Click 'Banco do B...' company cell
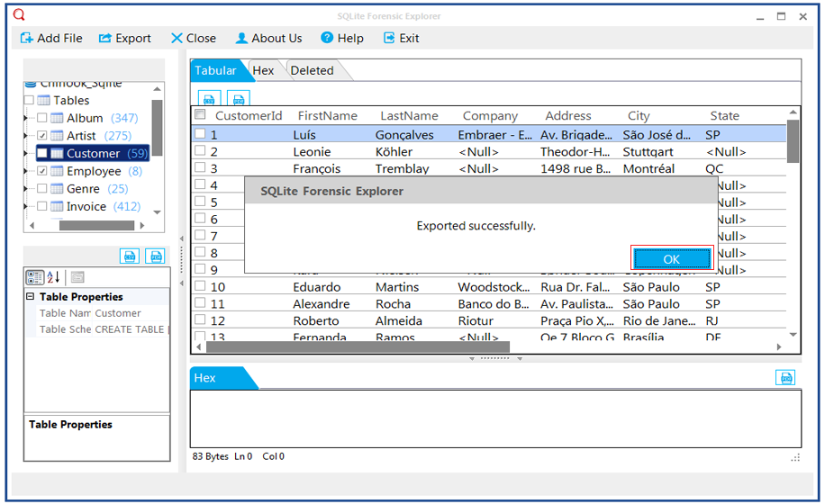 pos(494,304)
